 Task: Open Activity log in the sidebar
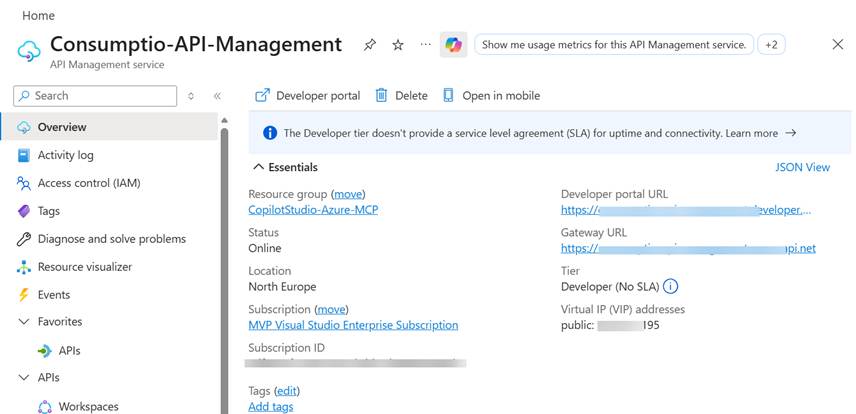[65, 155]
